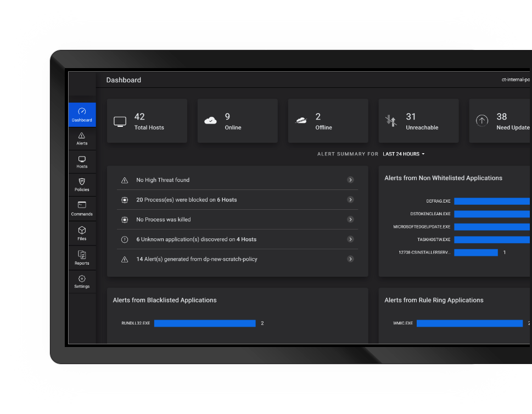Expand the Unknown applications discovered arrow
This screenshot has width=532, height=414.
click(350, 239)
